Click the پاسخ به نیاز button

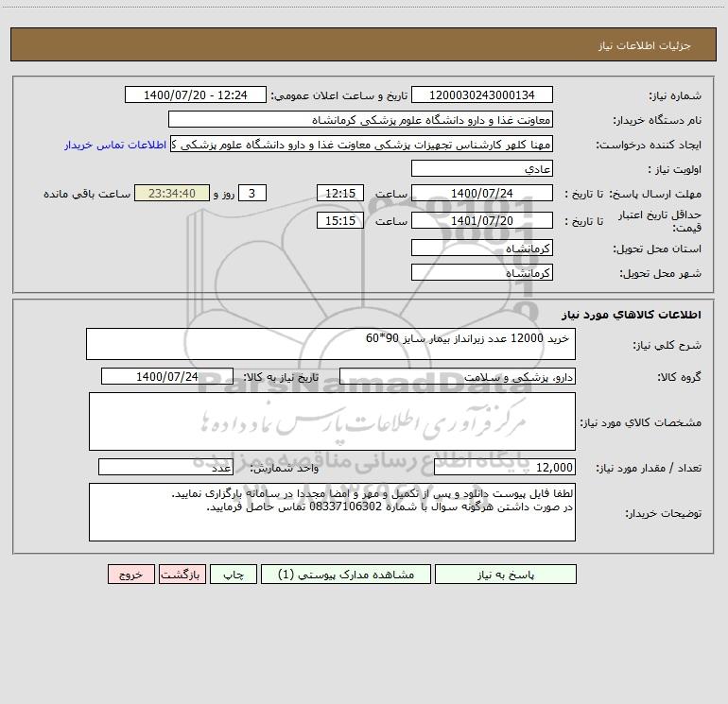tap(506, 574)
